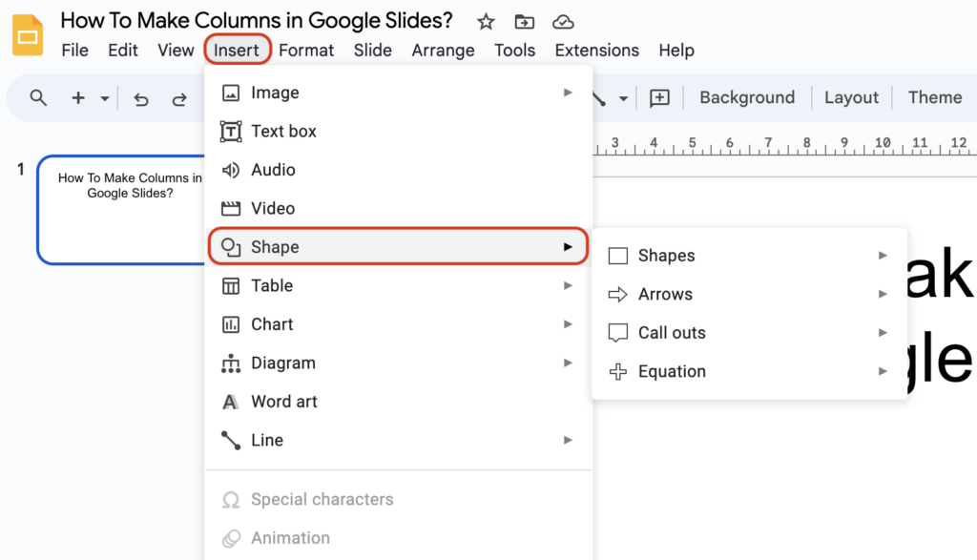
Task: Move the presentation to a folder
Action: [524, 21]
